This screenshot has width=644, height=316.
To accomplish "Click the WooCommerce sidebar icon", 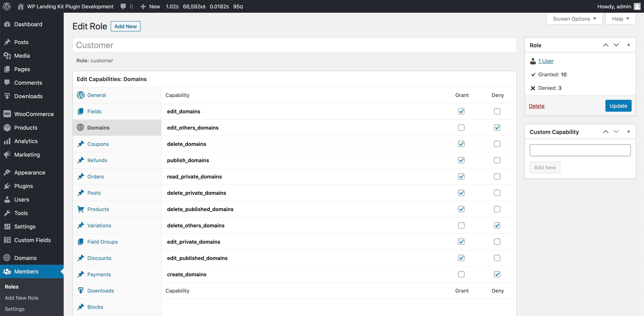I will tap(7, 114).
